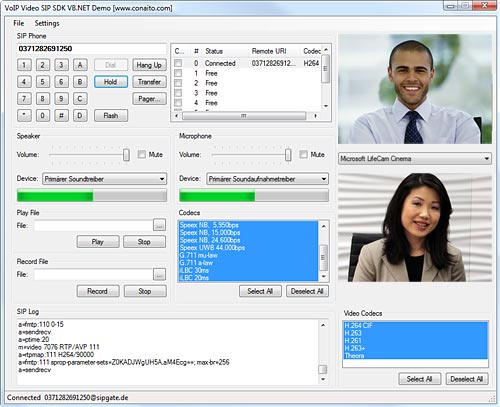Deselect all audio codecs
Image resolution: width=500 pixels, height=407 pixels.
pyautogui.click(x=307, y=291)
